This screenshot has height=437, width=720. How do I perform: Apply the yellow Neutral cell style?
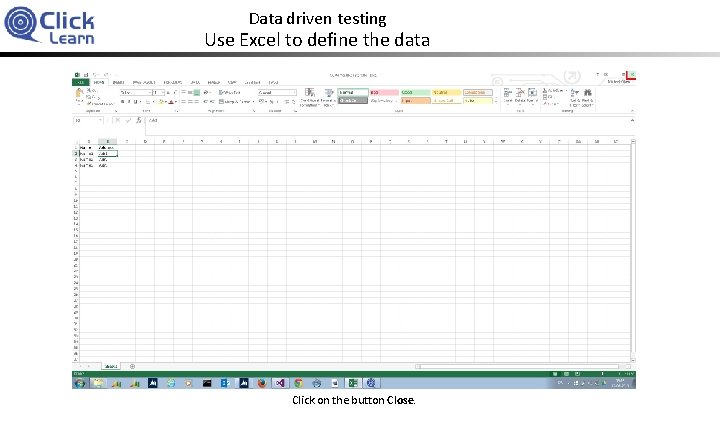click(x=446, y=93)
